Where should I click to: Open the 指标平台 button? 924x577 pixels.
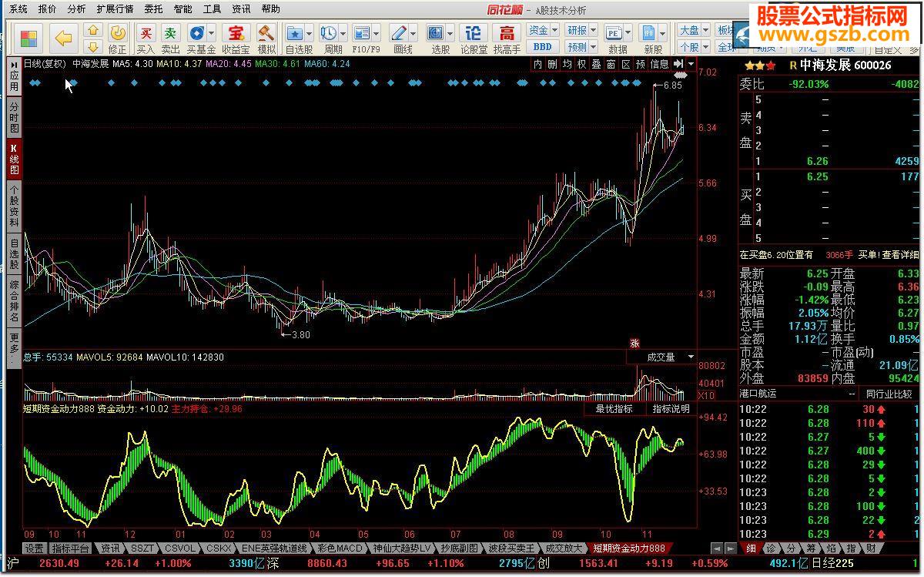click(71, 548)
